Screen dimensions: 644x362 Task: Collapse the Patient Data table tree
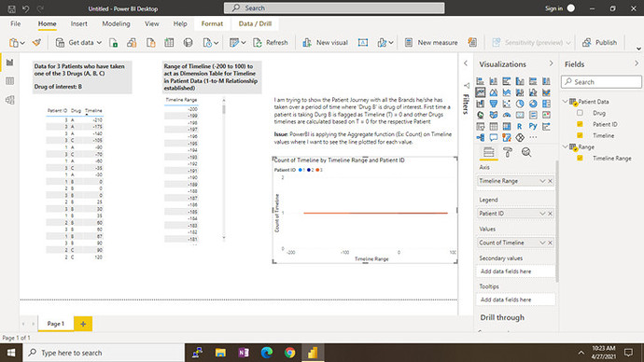pos(566,102)
